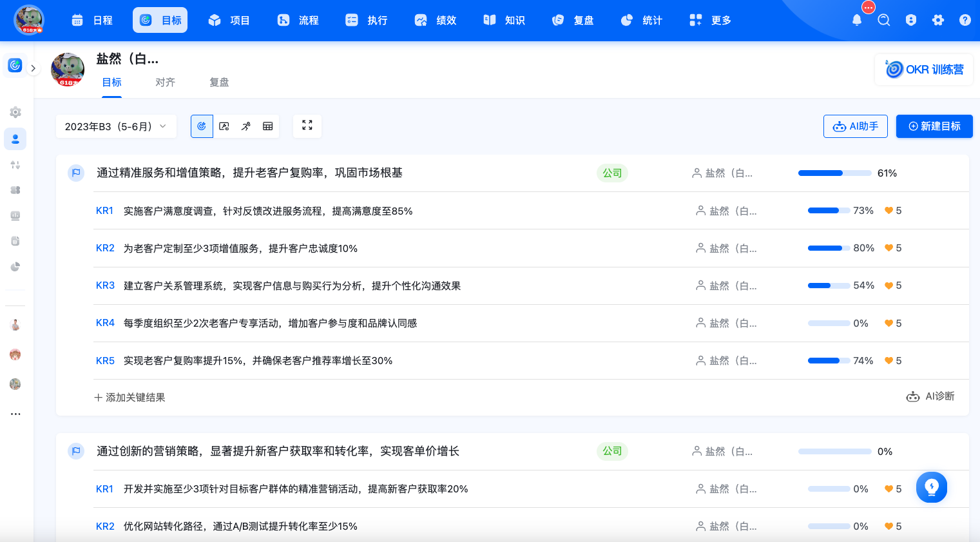Open 复盘 in the top navigation
Viewport: 980px width, 542px height.
(573, 20)
